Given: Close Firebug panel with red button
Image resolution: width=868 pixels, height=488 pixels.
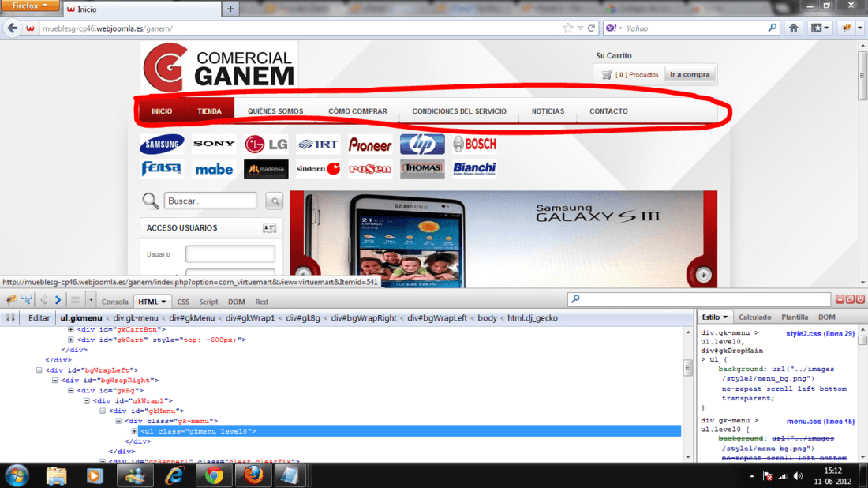Looking at the screenshot, I should pyautogui.click(x=860, y=299).
